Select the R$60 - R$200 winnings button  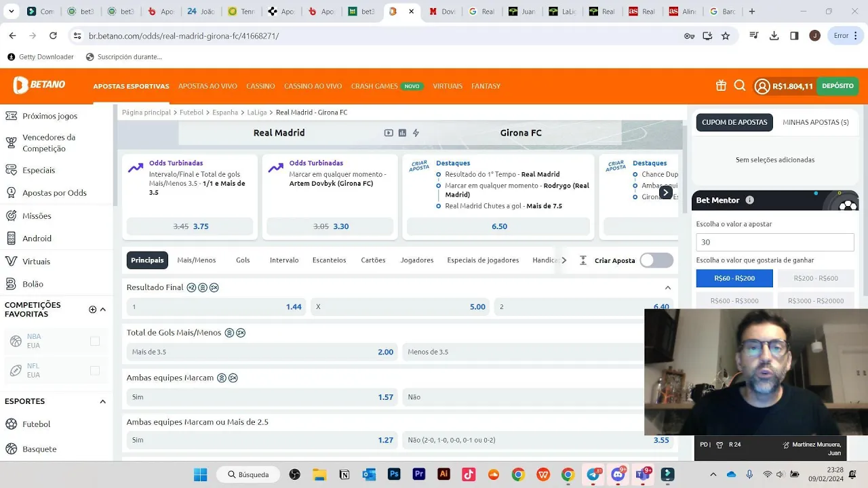(x=734, y=279)
